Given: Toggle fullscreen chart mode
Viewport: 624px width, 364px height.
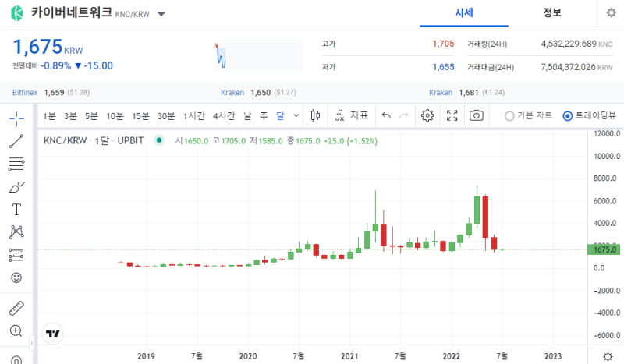Looking at the screenshot, I should pos(452,116).
